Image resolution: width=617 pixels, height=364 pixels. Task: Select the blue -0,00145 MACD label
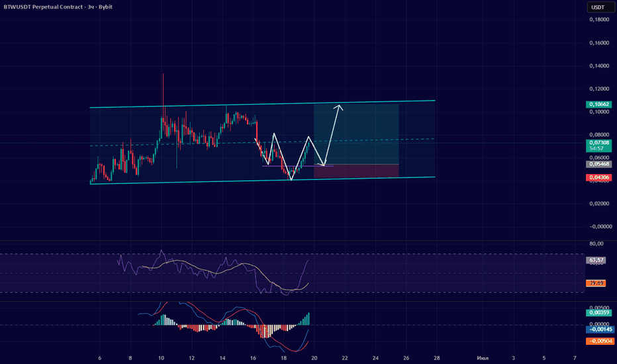tap(600, 330)
